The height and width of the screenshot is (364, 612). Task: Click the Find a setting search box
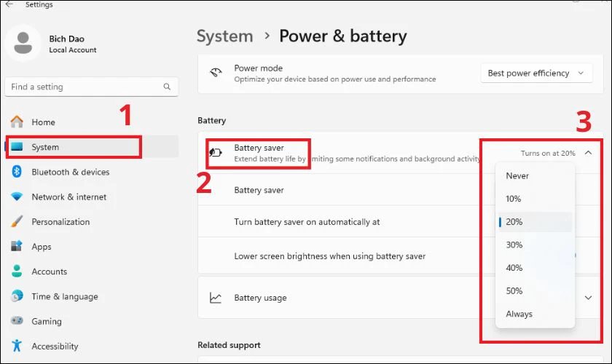click(x=84, y=87)
